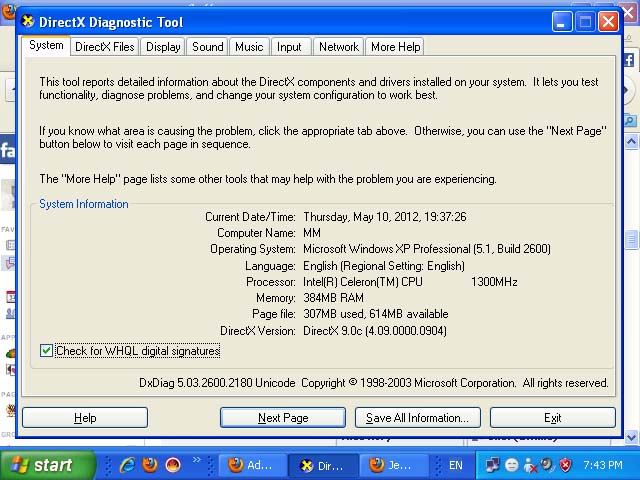
Task: Click DirectX 9.0c version text
Action: 375,331
